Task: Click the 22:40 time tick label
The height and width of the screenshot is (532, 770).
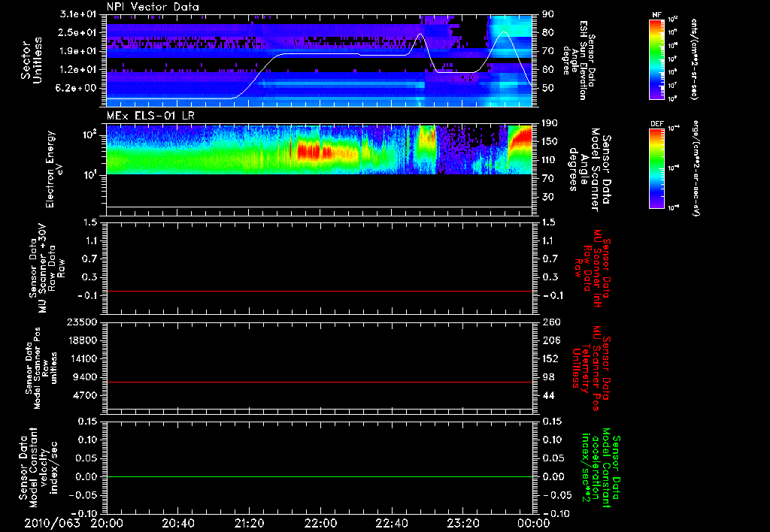Action: 391,523
